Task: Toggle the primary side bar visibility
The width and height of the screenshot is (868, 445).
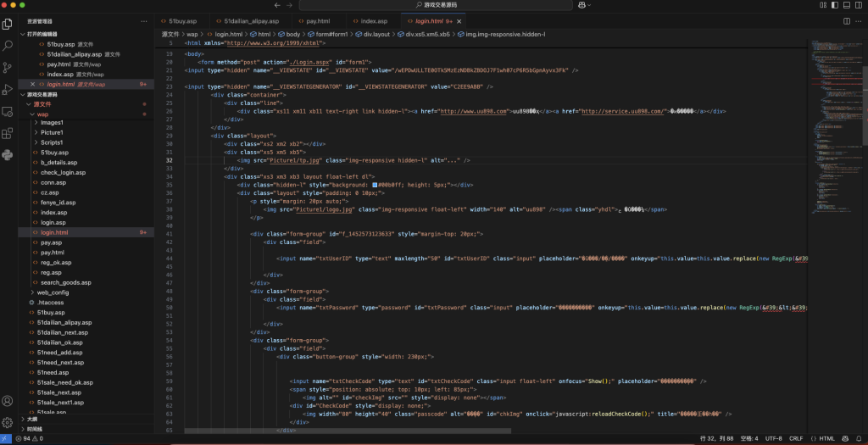Action: click(835, 5)
